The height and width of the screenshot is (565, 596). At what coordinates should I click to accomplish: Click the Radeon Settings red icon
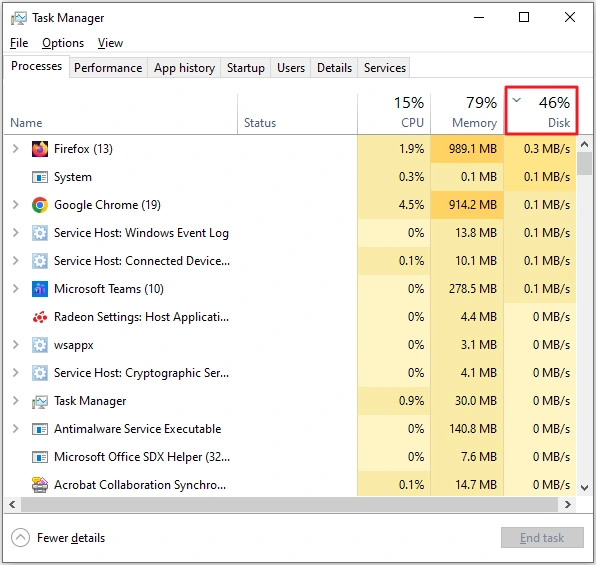(40, 317)
